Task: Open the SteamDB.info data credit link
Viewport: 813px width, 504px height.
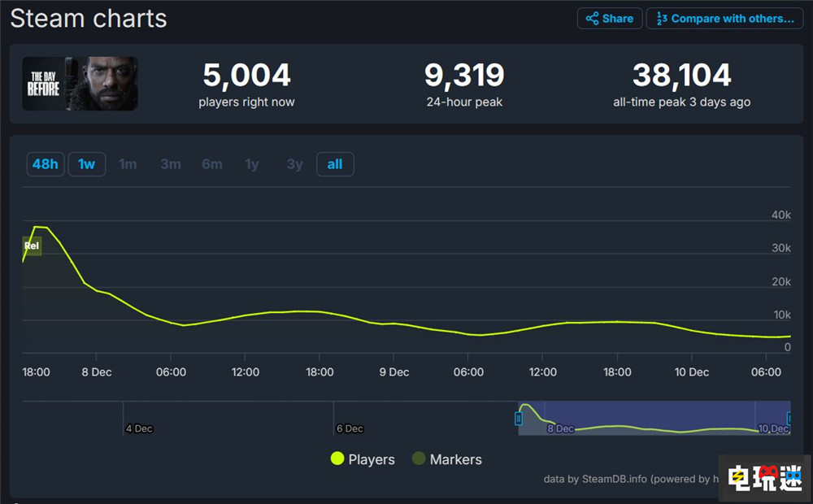Action: (x=615, y=479)
